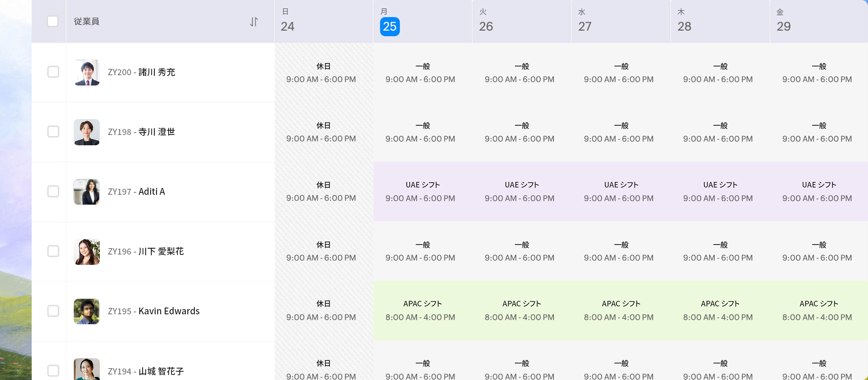The image size is (868, 380).
Task: Select checkbox for ZY198 寺川 澄世
Action: point(53,131)
